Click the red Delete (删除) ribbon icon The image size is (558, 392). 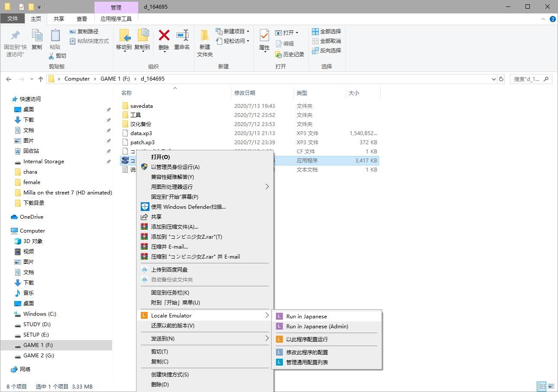click(x=164, y=36)
